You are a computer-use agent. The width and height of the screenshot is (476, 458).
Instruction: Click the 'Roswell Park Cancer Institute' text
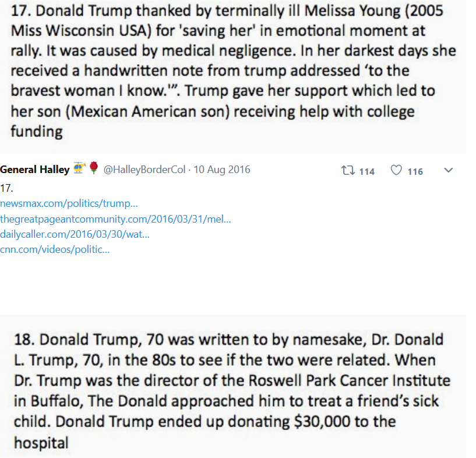349,381
